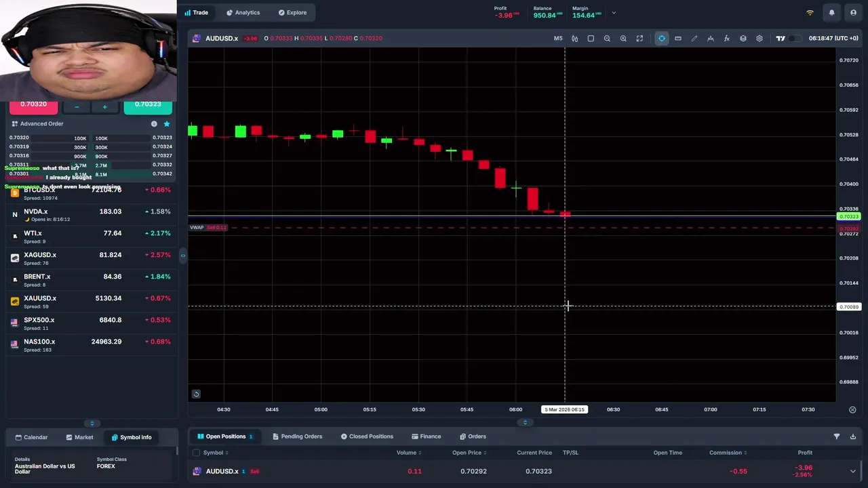Show the Finance tab
Screen dimensions: 868x488
pos(426,436)
